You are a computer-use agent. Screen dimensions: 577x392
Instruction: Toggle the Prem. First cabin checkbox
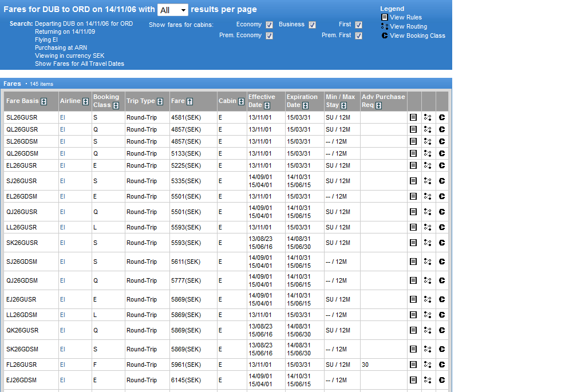click(358, 35)
